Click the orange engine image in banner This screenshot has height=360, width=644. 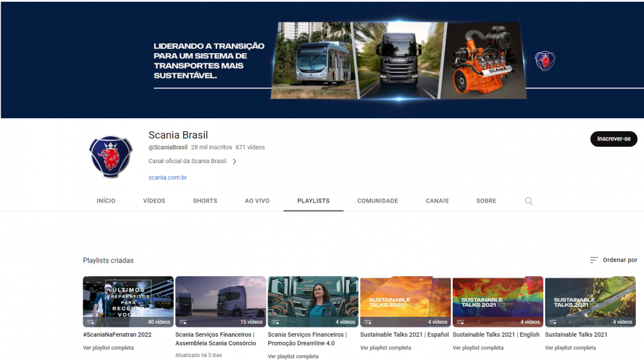(484, 61)
